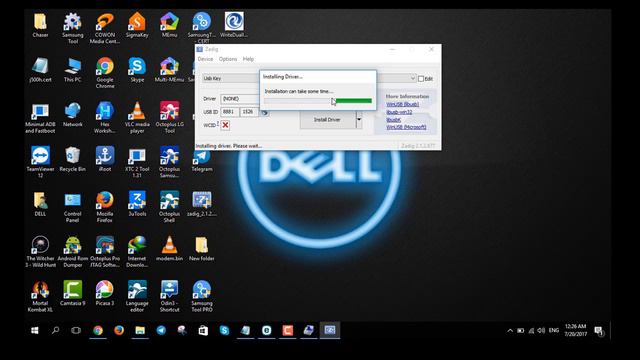This screenshot has width=640, height=360.
Task: Launch Mozilla Firefox desktop shortcut
Action: point(105,207)
